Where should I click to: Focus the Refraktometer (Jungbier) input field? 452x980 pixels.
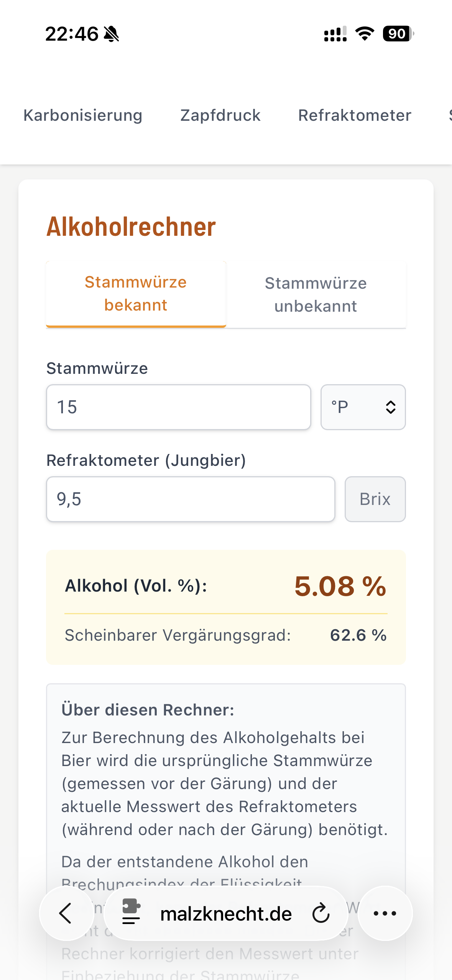coord(191,499)
